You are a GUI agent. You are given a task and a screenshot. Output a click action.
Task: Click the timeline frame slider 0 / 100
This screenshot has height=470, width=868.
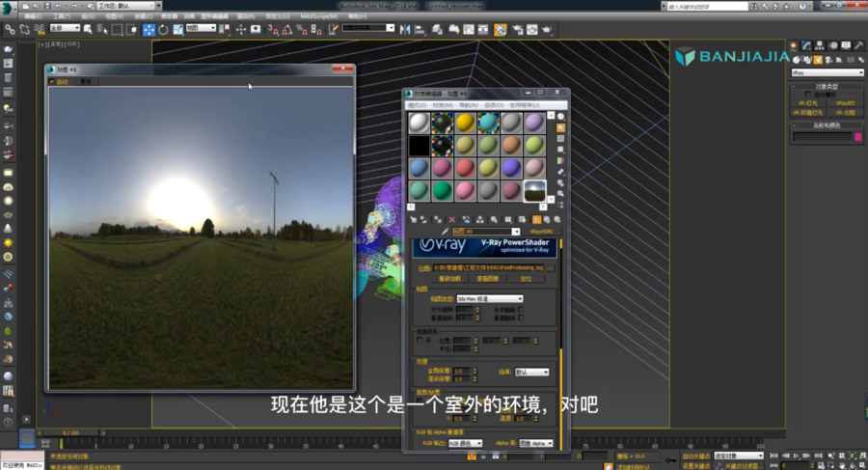pyautogui.click(x=70, y=432)
